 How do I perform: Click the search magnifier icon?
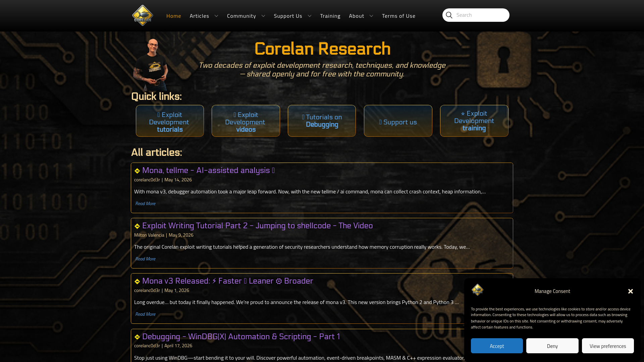click(x=449, y=15)
